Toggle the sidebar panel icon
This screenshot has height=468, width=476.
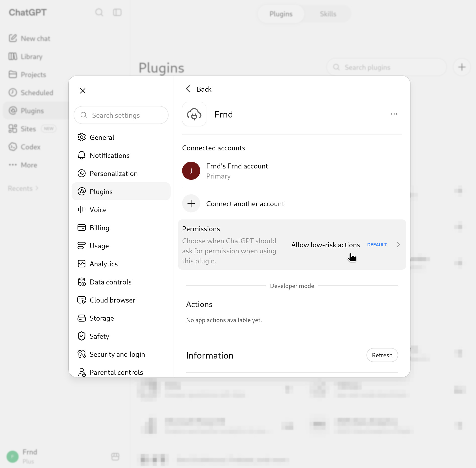(117, 12)
